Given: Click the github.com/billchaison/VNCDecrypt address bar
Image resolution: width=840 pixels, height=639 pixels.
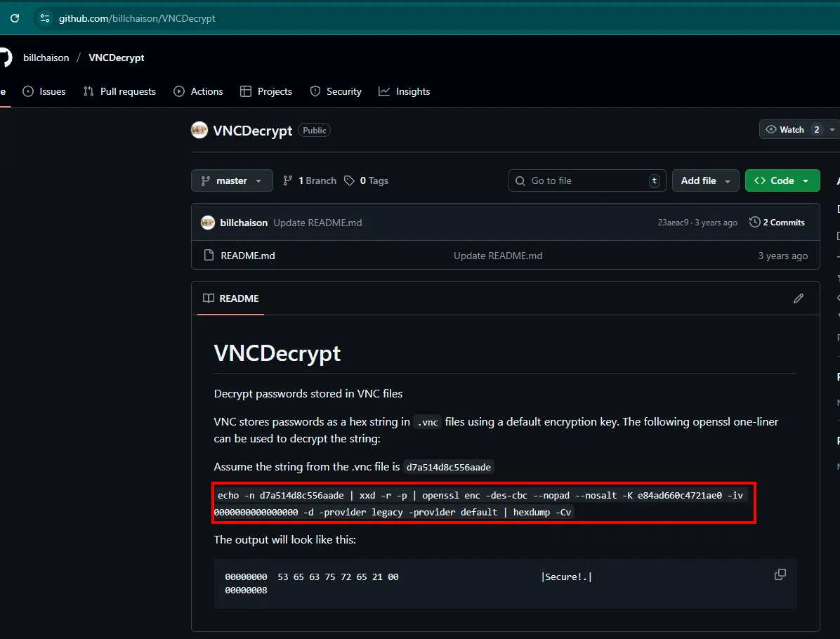Looking at the screenshot, I should pos(137,18).
